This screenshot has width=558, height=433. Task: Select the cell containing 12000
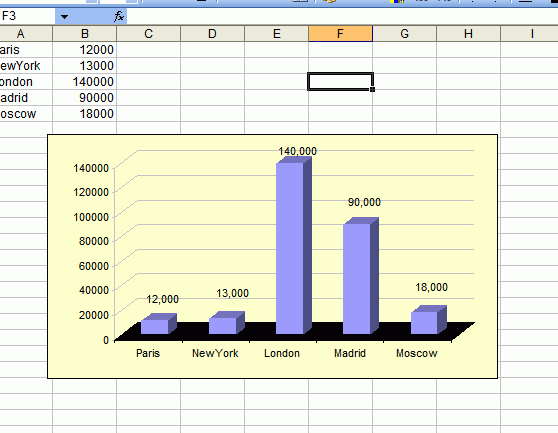tap(84, 49)
